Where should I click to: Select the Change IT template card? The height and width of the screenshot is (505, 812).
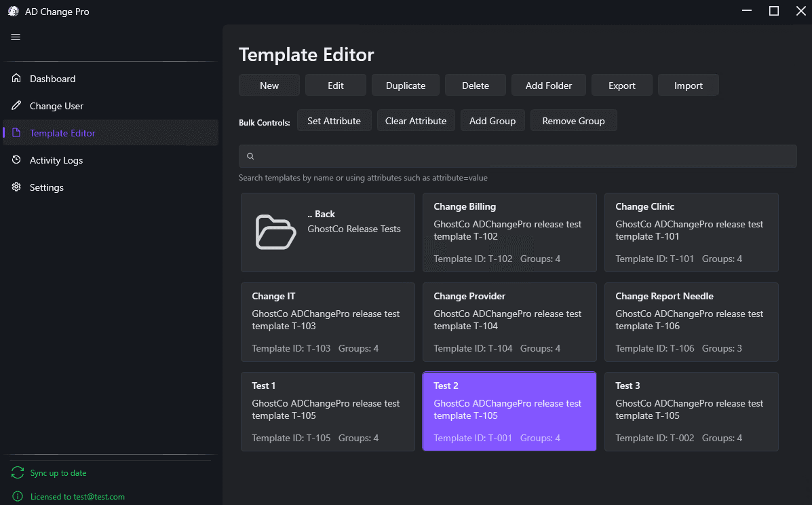[x=328, y=322]
